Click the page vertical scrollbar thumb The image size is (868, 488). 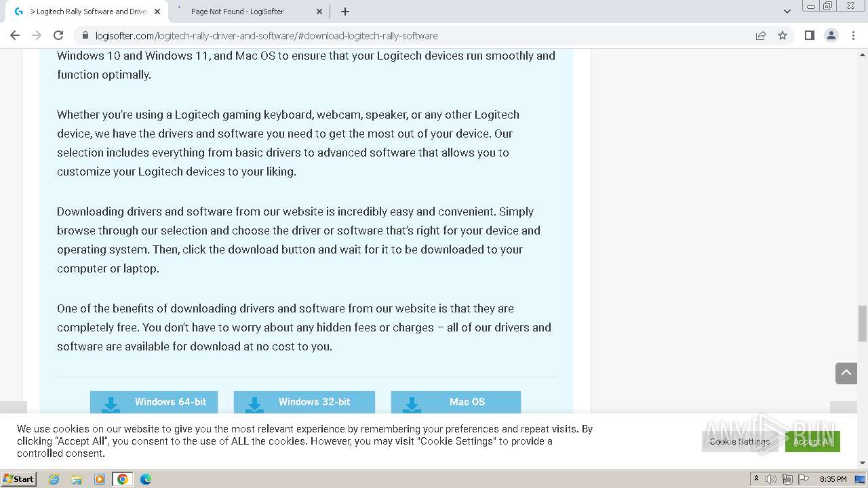pos(862,323)
